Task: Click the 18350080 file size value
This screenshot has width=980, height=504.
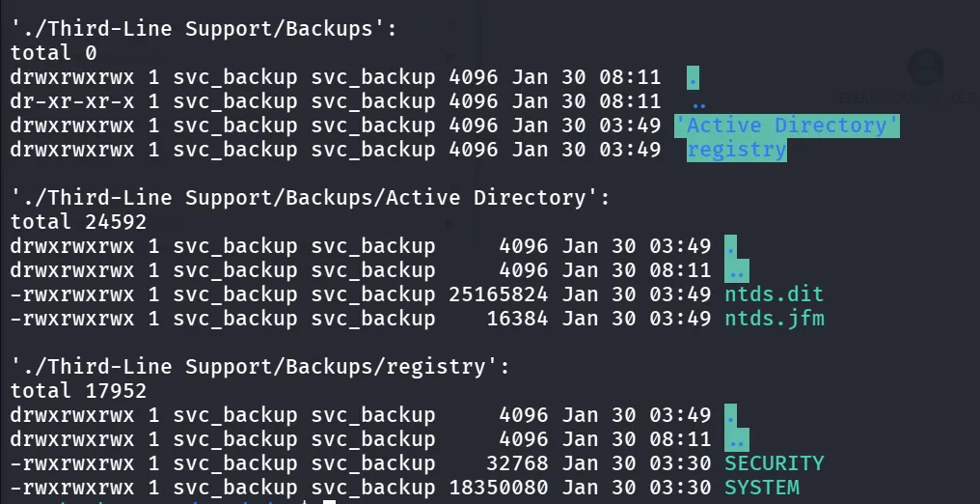Action: tap(498, 488)
